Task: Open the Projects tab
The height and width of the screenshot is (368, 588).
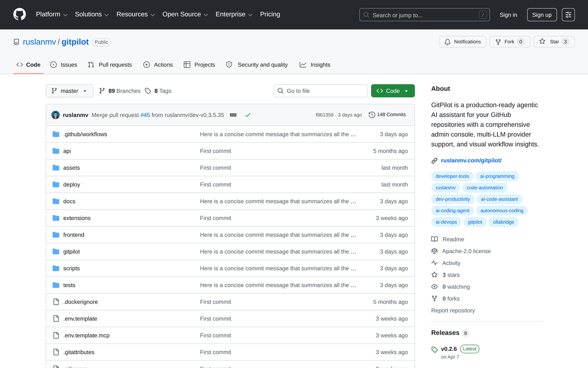Action: point(199,65)
